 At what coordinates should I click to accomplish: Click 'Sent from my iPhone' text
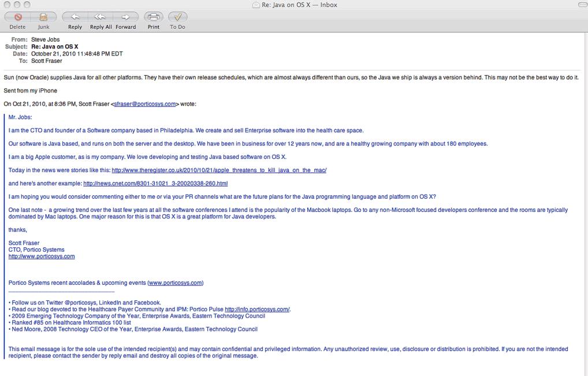click(x=31, y=91)
